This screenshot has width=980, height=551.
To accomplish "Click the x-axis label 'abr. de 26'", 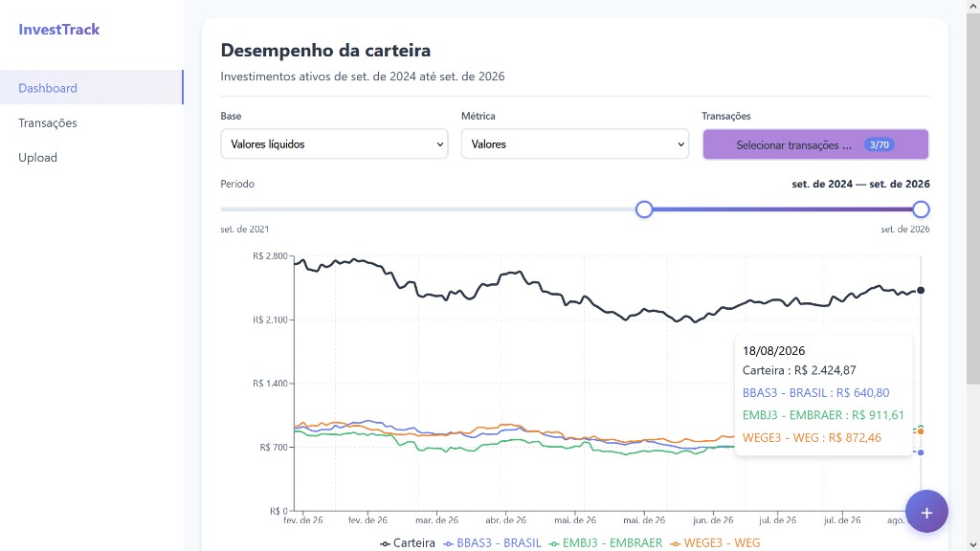I will [x=505, y=519].
